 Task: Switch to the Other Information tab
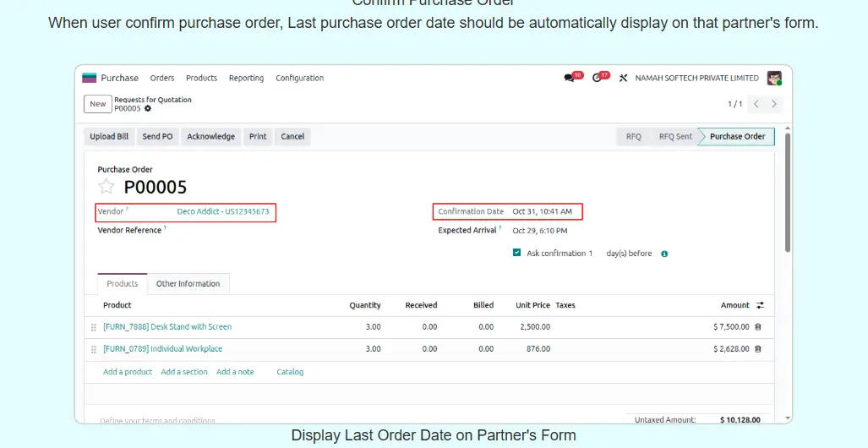click(x=188, y=284)
